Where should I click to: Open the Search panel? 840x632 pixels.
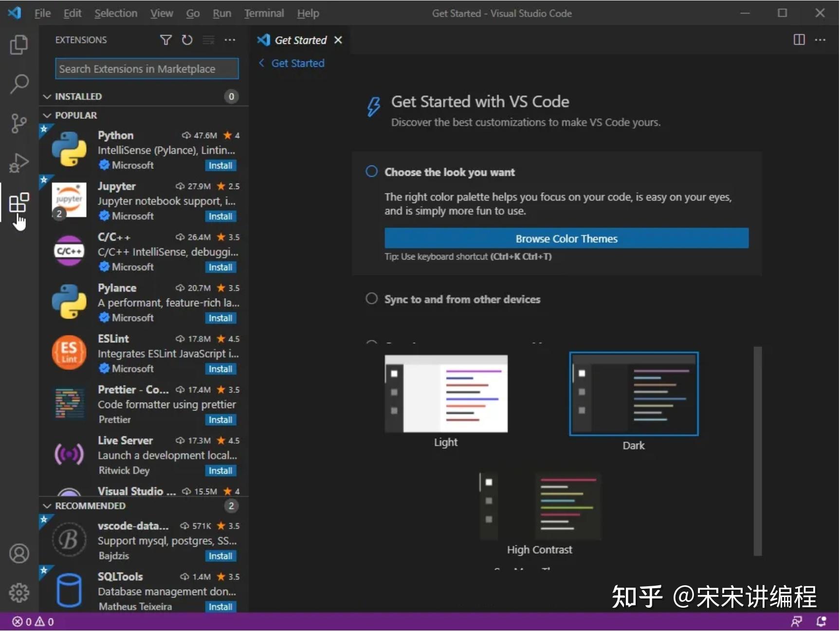(18, 84)
